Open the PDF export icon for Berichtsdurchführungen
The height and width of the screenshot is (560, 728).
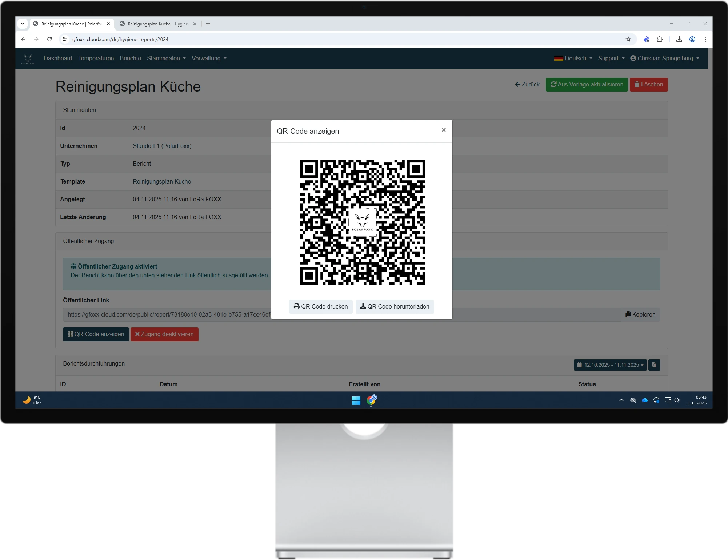tap(654, 365)
